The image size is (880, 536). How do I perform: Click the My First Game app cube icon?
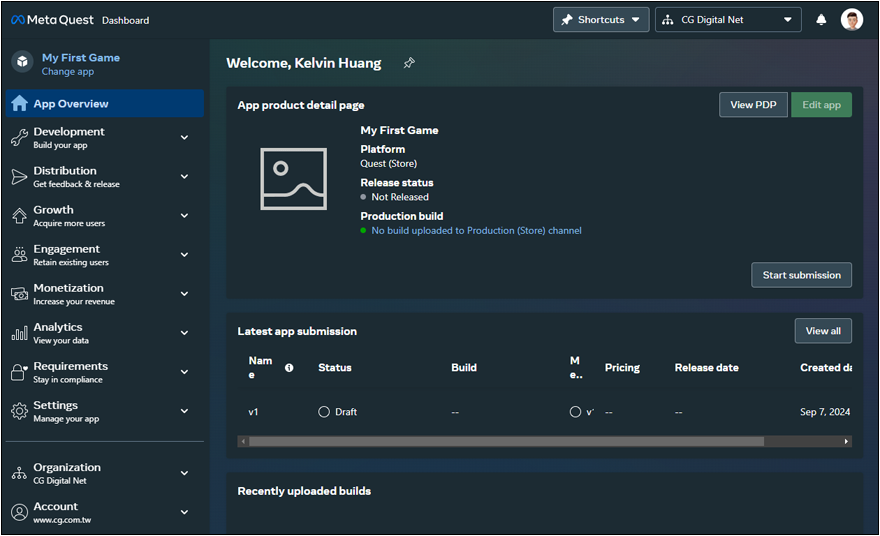pos(22,61)
